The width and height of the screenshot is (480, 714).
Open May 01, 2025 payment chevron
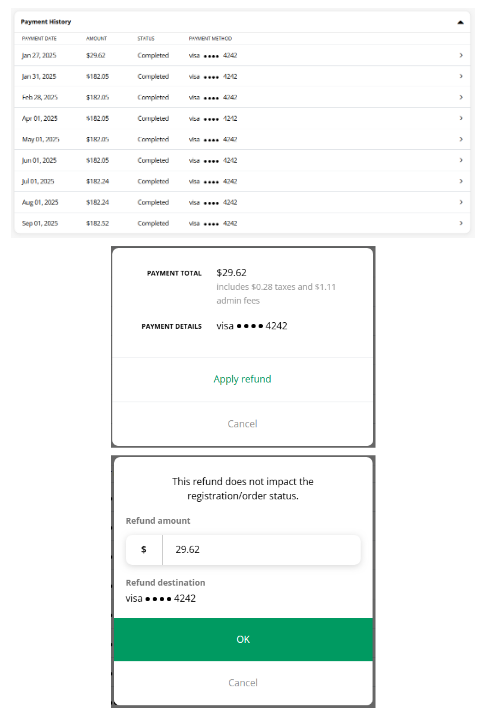coord(461,139)
